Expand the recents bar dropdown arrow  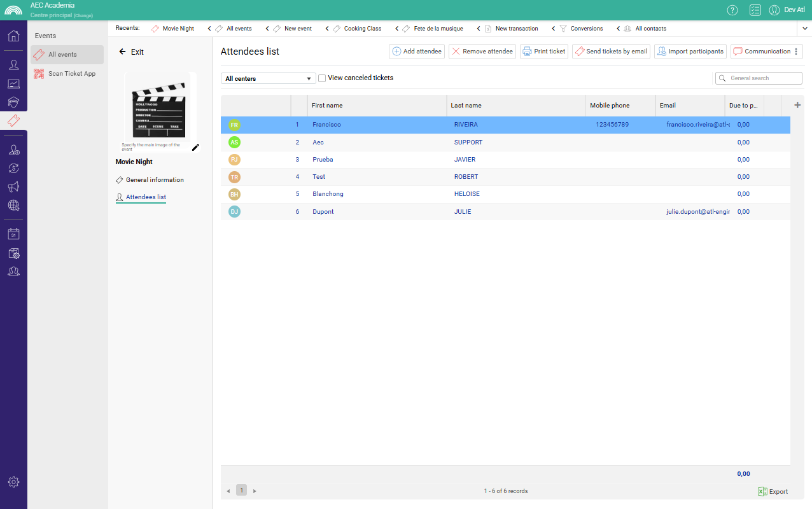[x=805, y=29]
